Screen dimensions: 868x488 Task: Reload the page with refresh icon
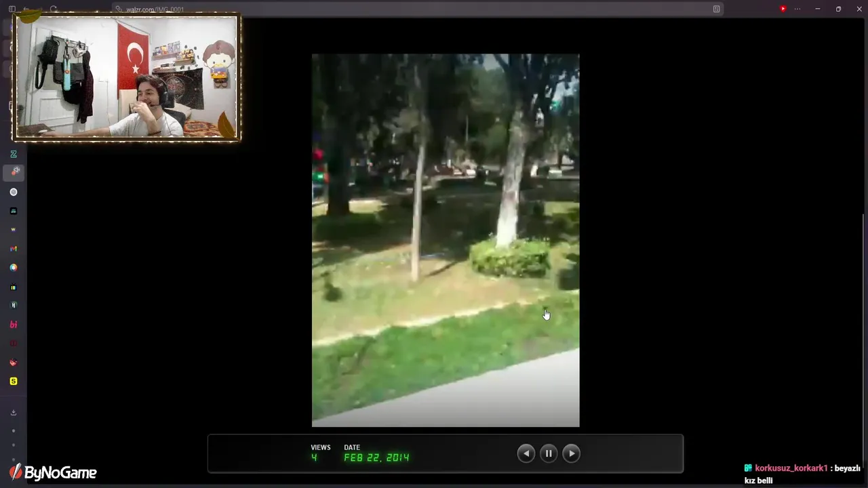(54, 9)
